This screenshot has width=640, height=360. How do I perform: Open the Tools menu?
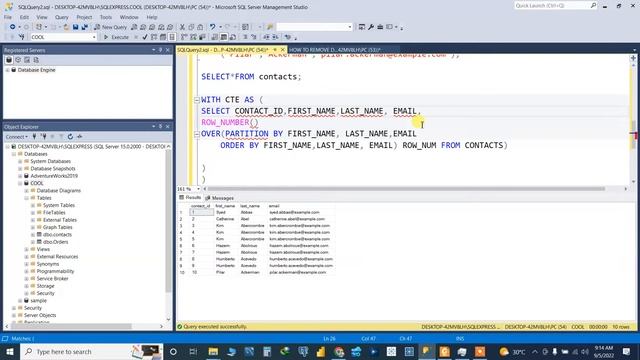106,17
